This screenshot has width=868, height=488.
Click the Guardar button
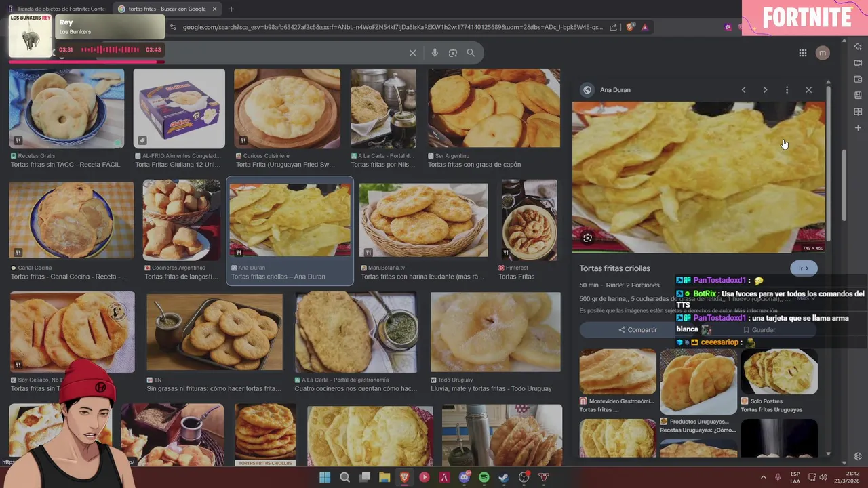pyautogui.click(x=759, y=330)
